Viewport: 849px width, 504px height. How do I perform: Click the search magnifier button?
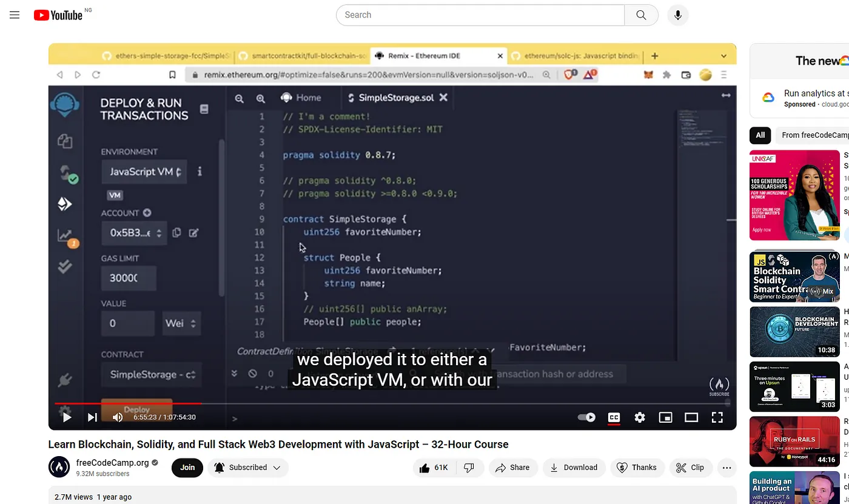pos(641,15)
